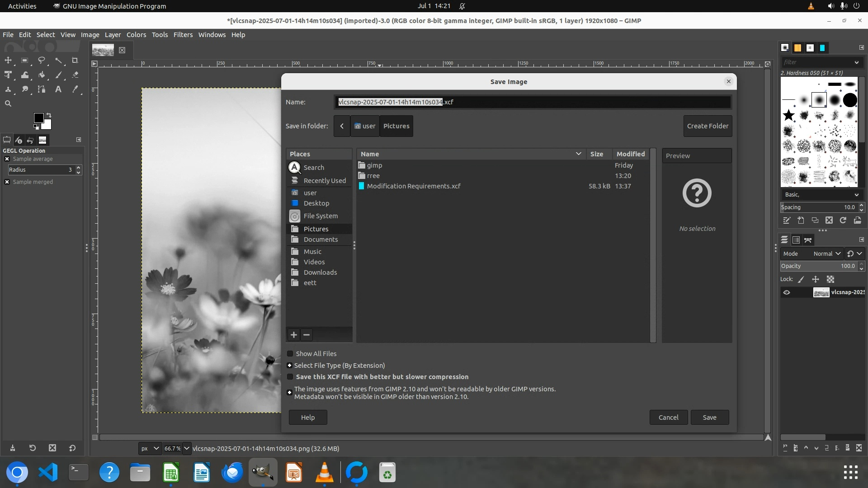Select the Move tool in toolbox
The width and height of the screenshot is (868, 488).
pyautogui.click(x=8, y=60)
